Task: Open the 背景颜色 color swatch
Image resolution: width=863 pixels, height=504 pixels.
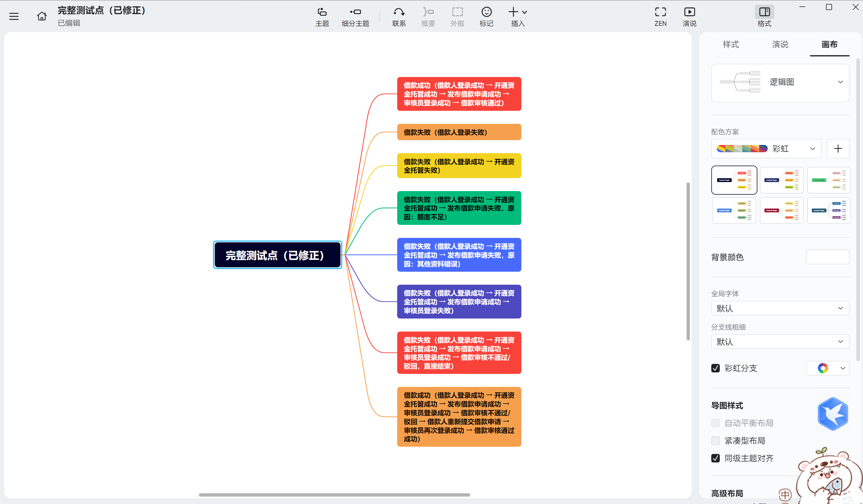Action: (x=827, y=257)
